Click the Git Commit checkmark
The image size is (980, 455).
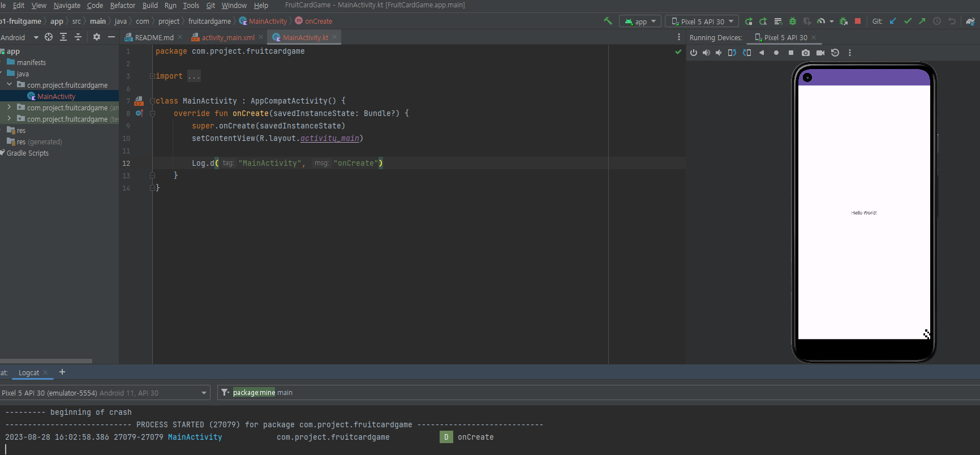[908, 21]
